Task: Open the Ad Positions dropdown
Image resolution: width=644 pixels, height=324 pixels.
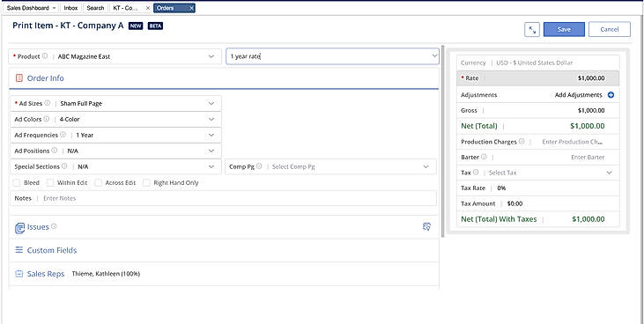Action: (115, 151)
